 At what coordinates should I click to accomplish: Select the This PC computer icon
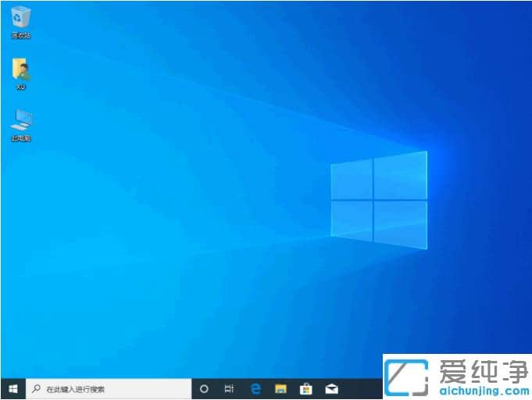click(21, 120)
